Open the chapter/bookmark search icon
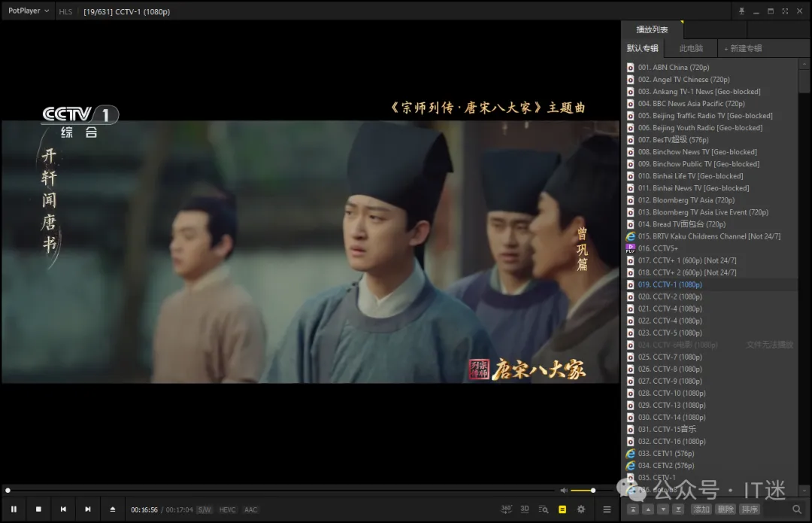This screenshot has height=523, width=812. tap(544, 509)
